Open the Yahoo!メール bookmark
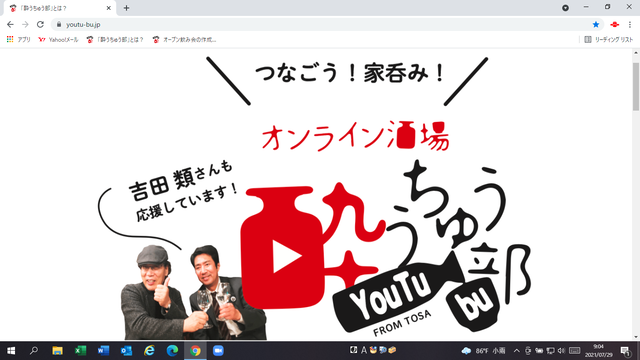The width and height of the screenshot is (640, 360). click(x=58, y=40)
